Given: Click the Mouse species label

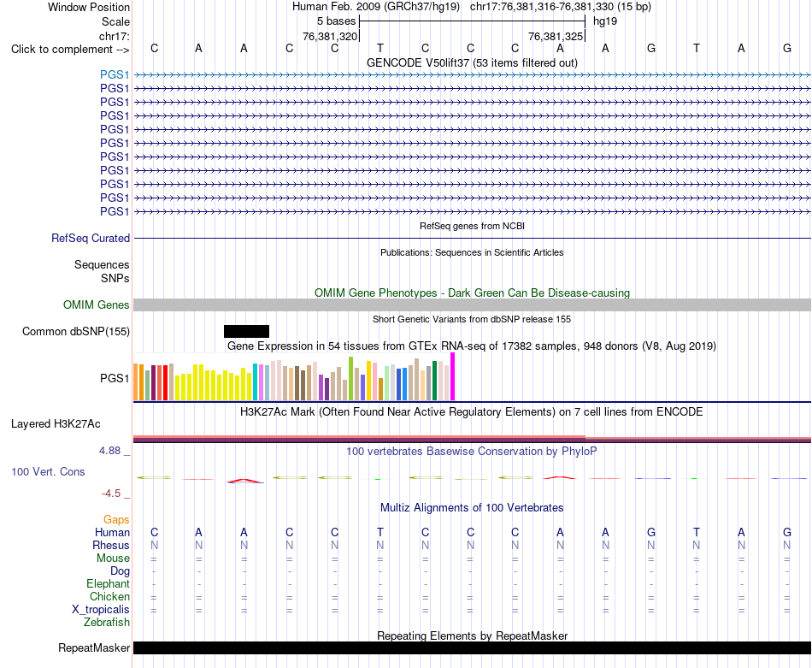Looking at the screenshot, I should (x=113, y=559).
